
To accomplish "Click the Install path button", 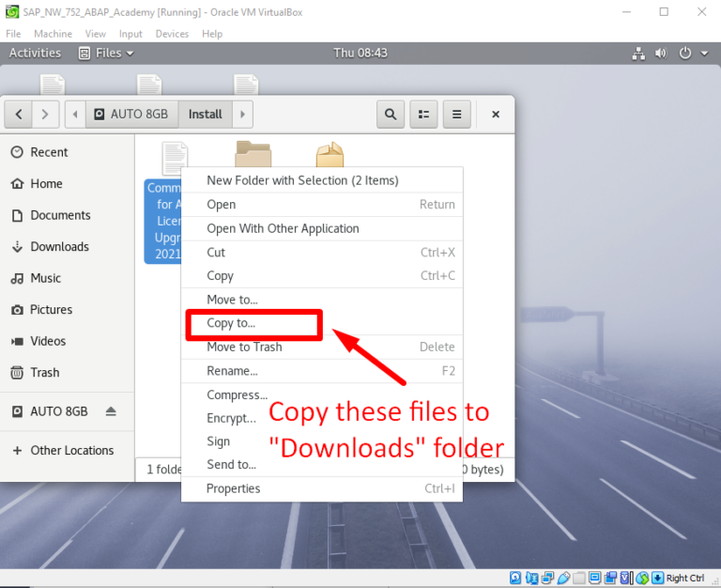I will point(205,115).
